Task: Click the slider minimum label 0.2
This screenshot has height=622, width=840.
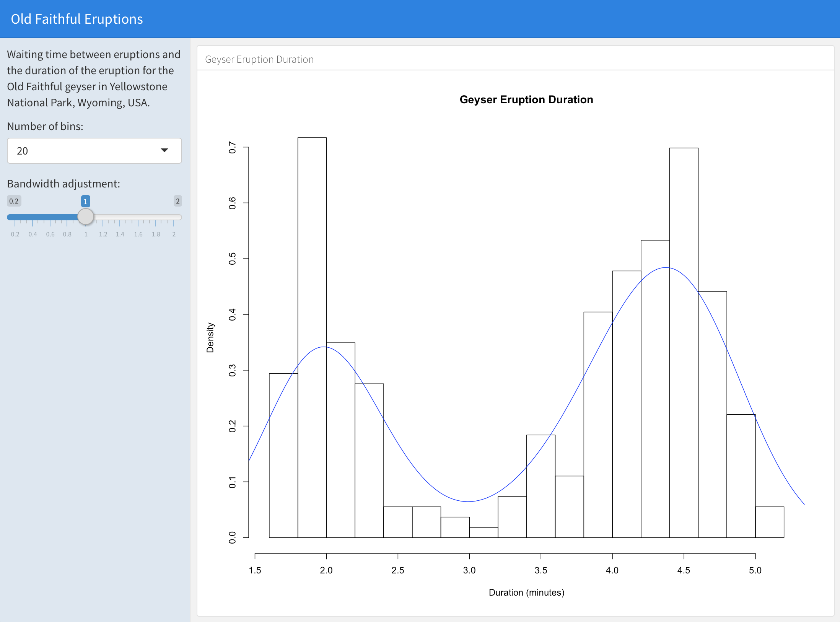Action: (14, 201)
